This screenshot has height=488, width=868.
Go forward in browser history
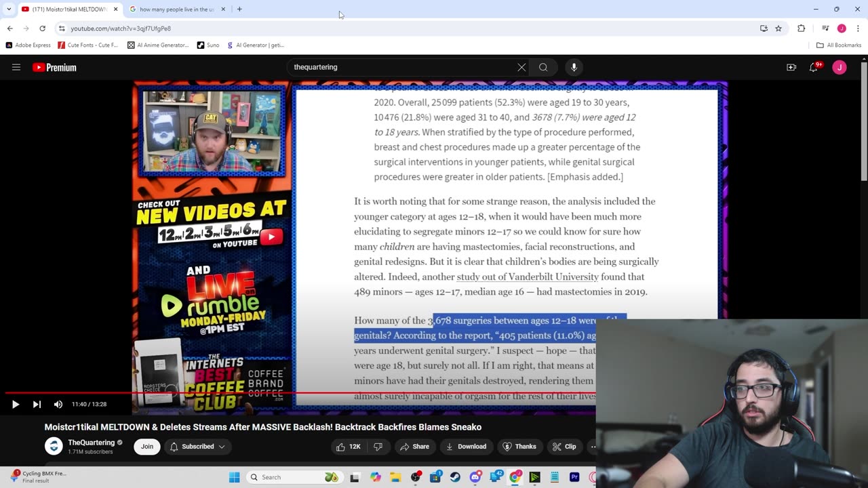pos(26,28)
